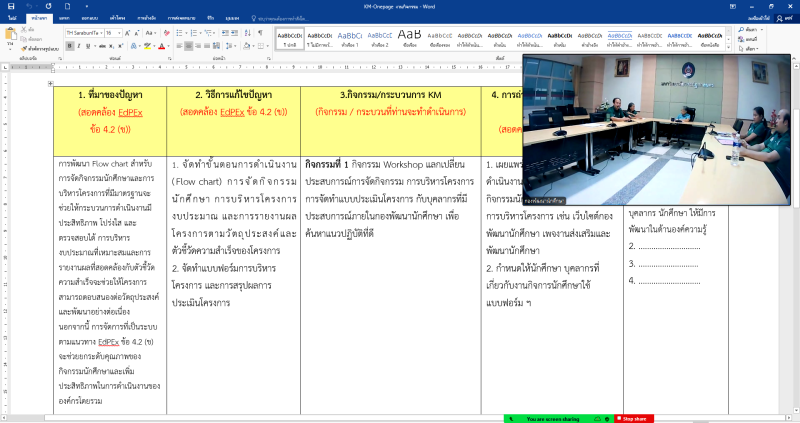
Task: Click the red font color swatch
Action: point(161,46)
